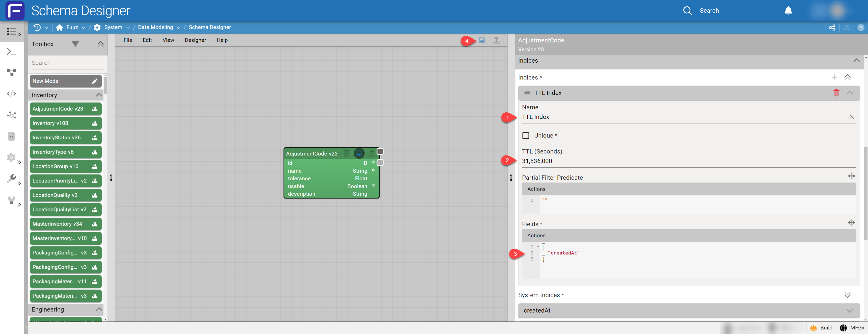This screenshot has width=868, height=334.
Task: Collapse the TTL Index item
Action: pos(850,93)
